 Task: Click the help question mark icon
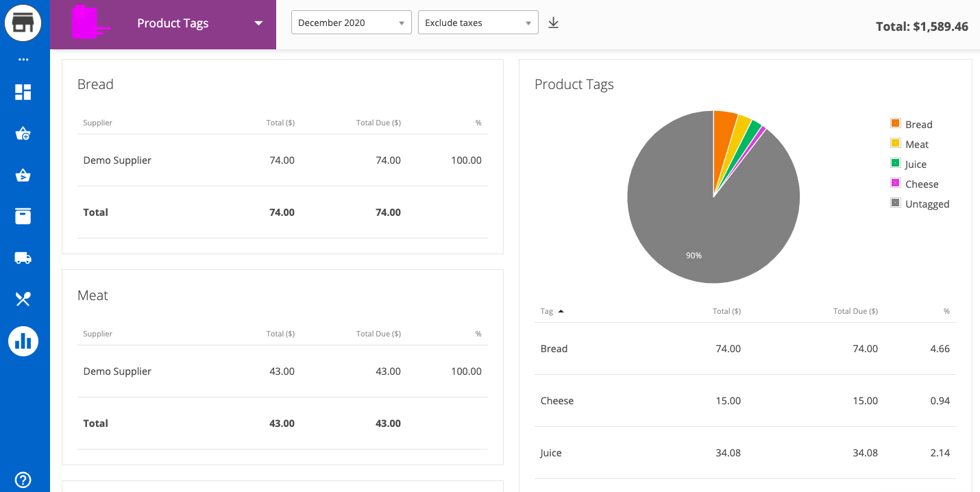click(23, 480)
